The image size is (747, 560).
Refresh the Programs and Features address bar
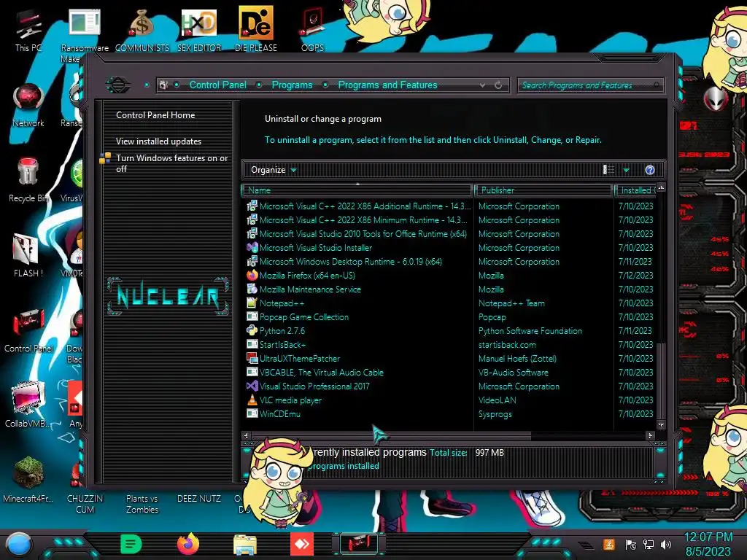tap(498, 85)
